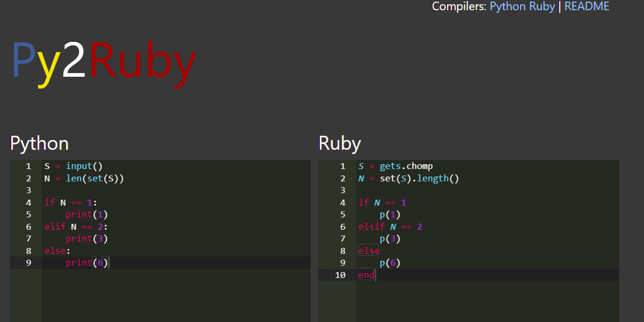
Task: Click line number 8 in Ruby gutter
Action: (x=343, y=251)
